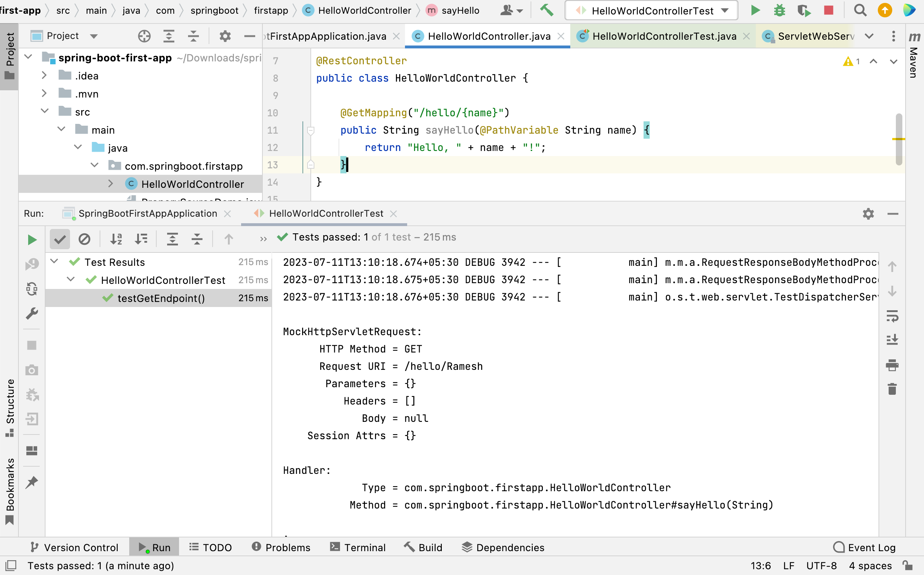The height and width of the screenshot is (575, 924).
Task: Open Run panel settings gear
Action: pyautogui.click(x=868, y=214)
